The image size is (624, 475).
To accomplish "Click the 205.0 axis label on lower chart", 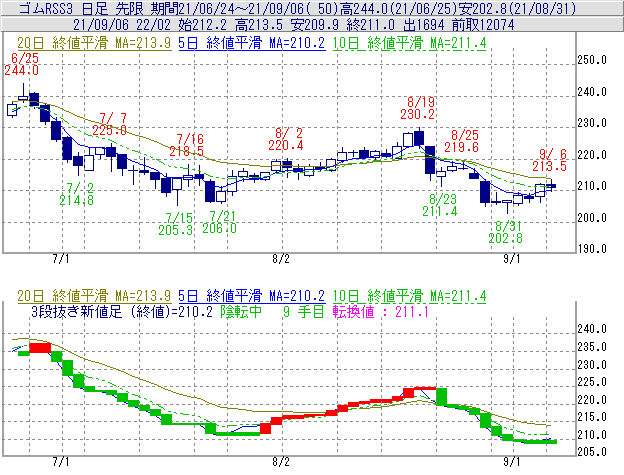I will coord(592,452).
